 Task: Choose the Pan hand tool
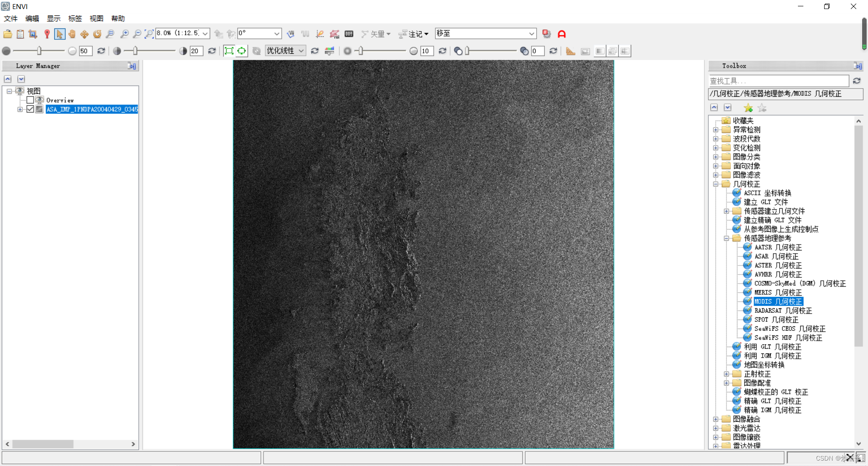(x=72, y=34)
